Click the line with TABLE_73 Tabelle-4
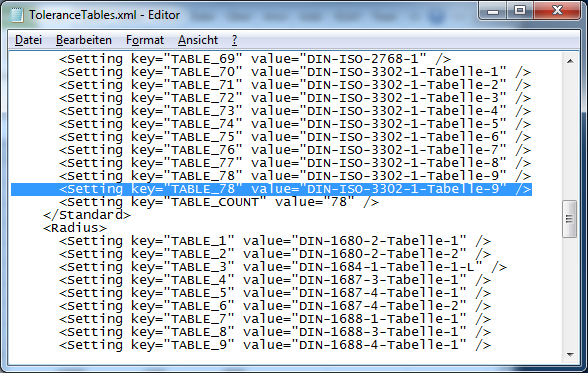This screenshot has width=588, height=373. 295,111
